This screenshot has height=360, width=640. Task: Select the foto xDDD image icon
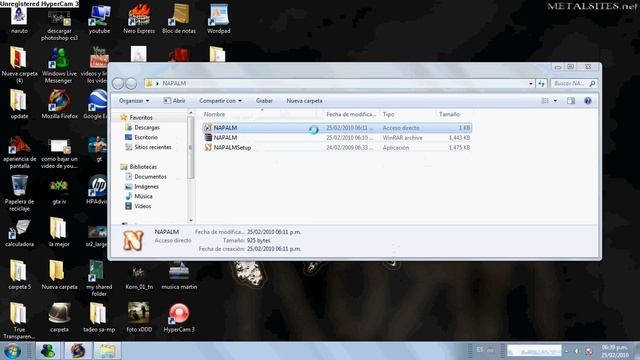tap(139, 318)
